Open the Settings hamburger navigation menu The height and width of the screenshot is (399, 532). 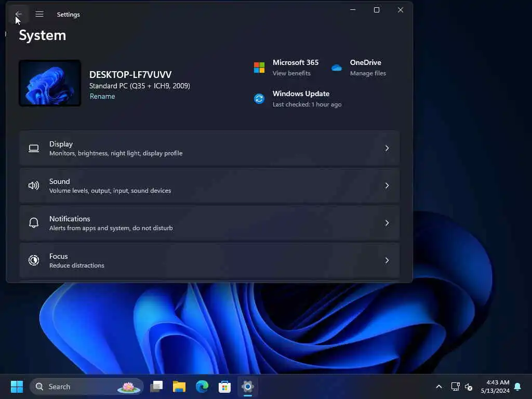39,14
